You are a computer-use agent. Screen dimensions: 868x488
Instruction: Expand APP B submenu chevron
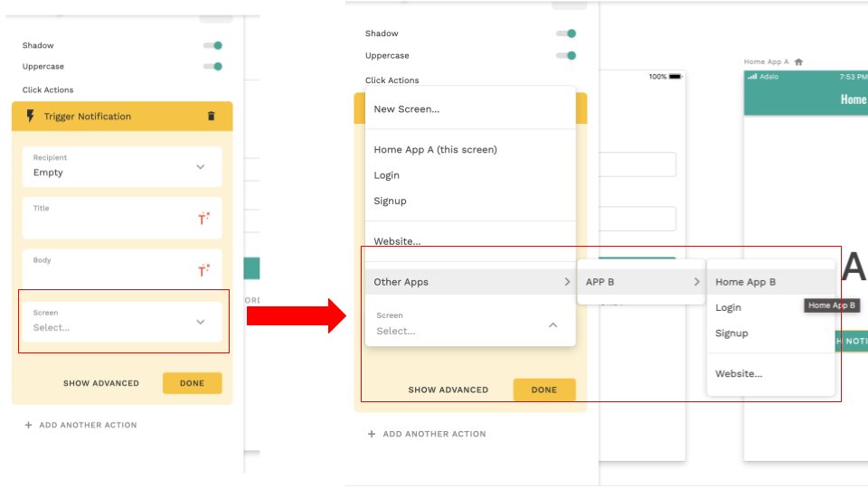point(696,282)
